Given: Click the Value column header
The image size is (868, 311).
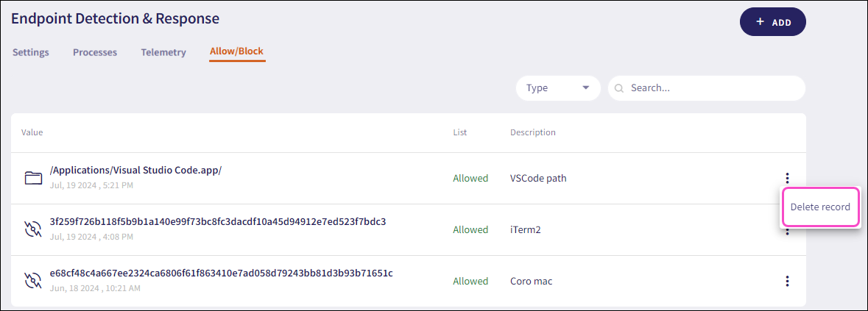Looking at the screenshot, I should point(32,132).
